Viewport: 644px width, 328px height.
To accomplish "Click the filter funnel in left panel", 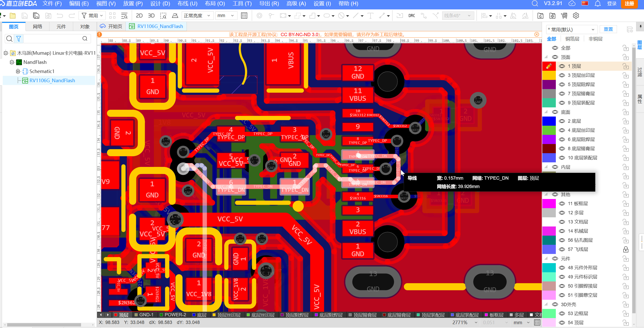I will (19, 38).
